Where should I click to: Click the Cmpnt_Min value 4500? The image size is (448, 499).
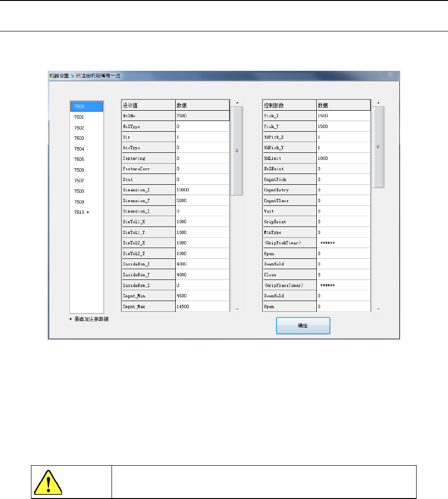202,296
